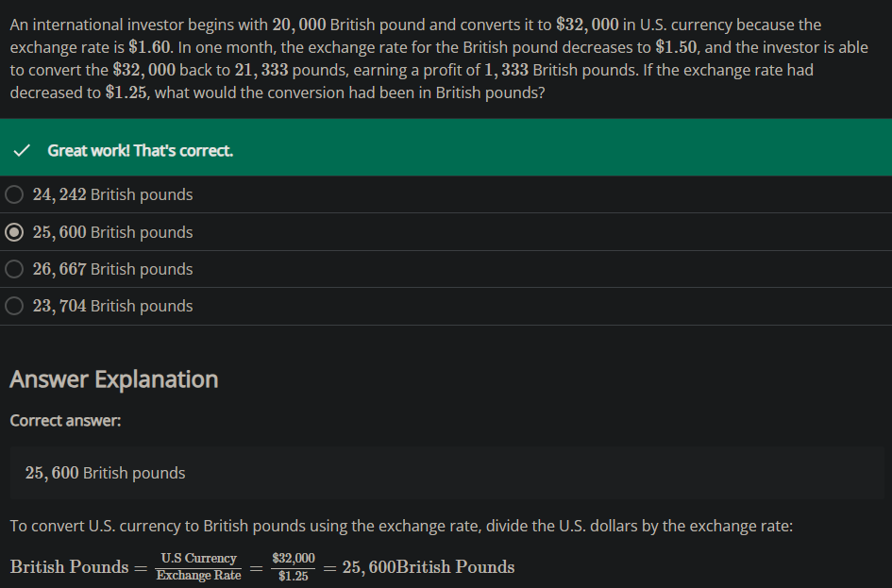This screenshot has height=588, width=892.
Task: Click the "Correct answer:" label
Action: coord(65,420)
